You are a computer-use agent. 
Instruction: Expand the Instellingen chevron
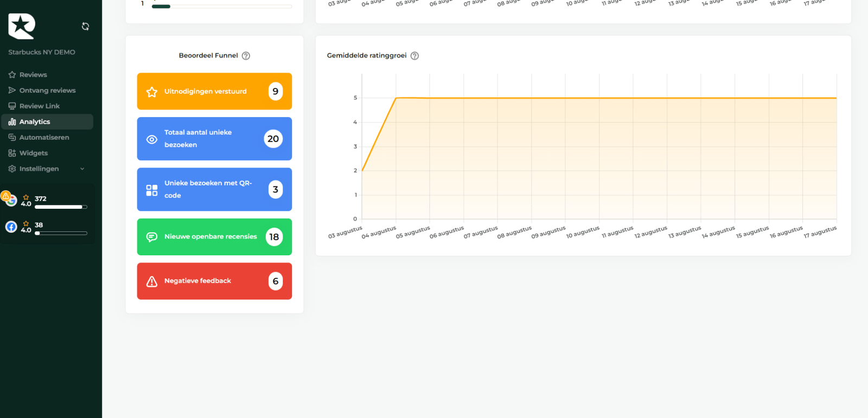[x=82, y=169]
